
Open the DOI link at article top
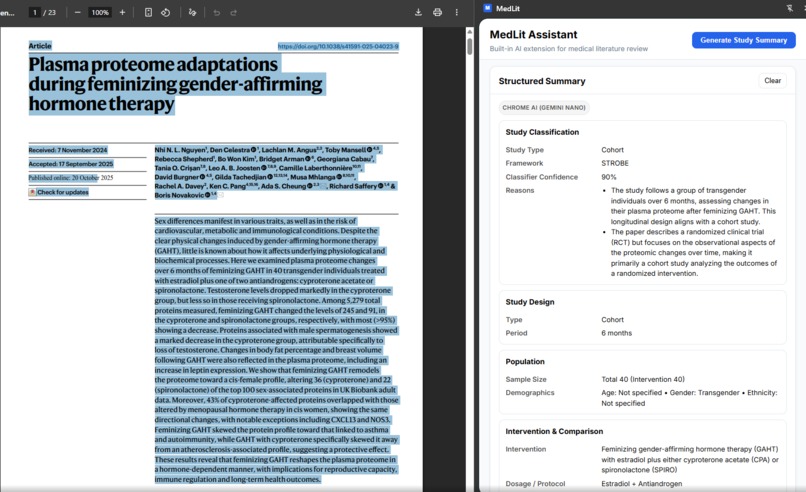[338, 46]
